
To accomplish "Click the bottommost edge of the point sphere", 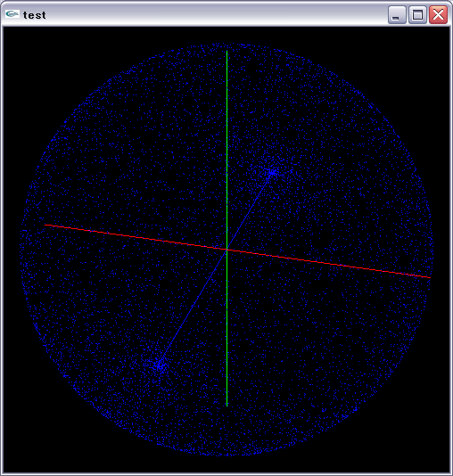I will pos(226,455).
